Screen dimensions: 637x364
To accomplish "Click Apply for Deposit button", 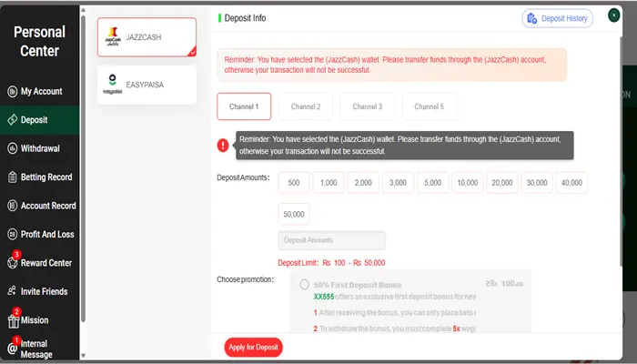I will click(253, 348).
